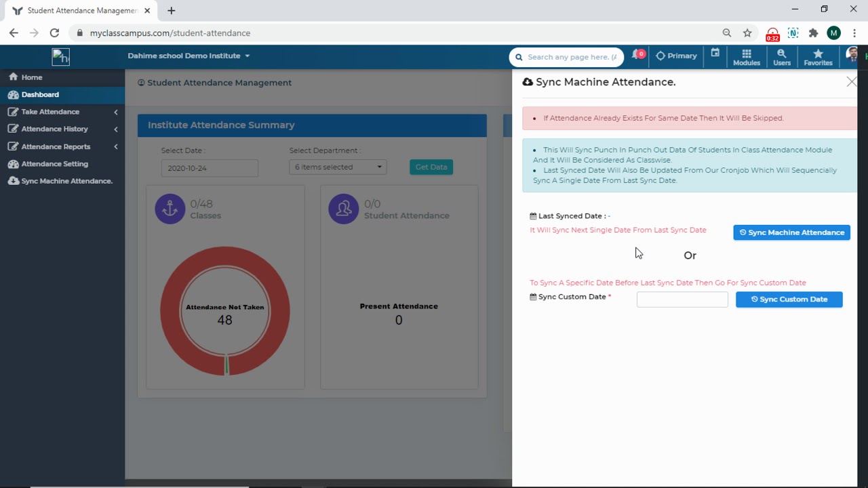Click the notification bell icon
Screen dimensions: 868x488
tap(637, 55)
